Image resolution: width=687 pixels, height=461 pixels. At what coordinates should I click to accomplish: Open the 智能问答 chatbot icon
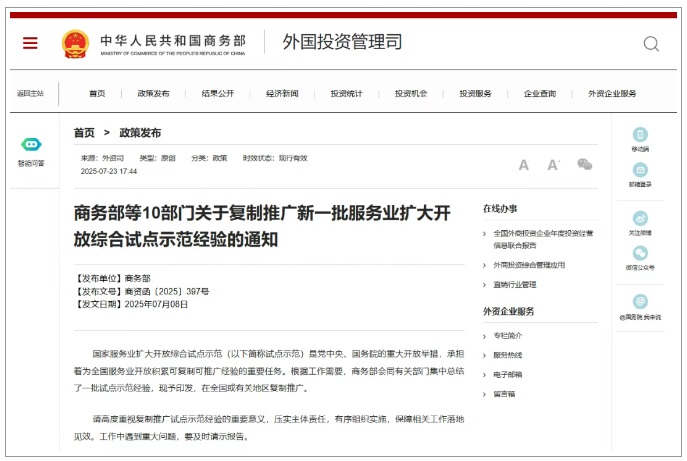(30, 146)
